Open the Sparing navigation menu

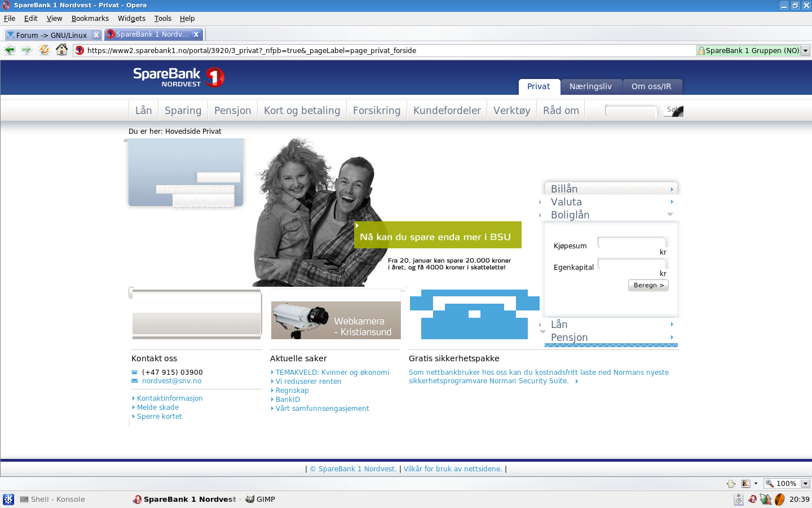click(x=183, y=111)
